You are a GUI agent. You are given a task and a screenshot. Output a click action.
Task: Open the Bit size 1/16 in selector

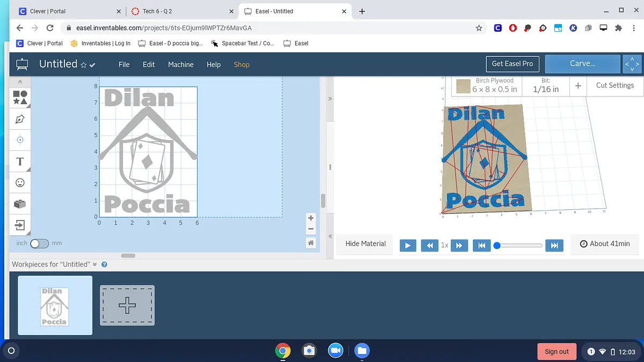point(545,85)
